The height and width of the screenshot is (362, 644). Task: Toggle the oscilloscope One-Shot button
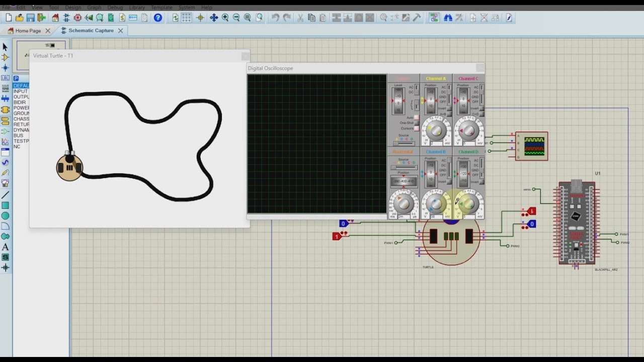tap(417, 123)
